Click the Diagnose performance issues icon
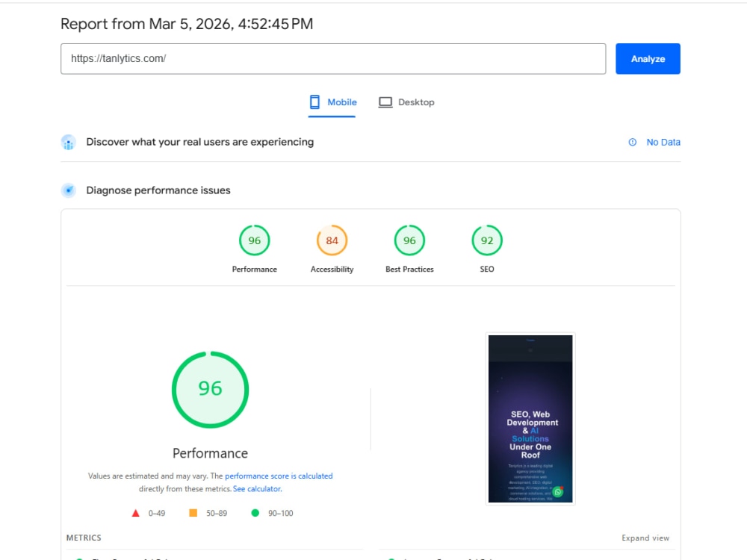 coord(69,190)
